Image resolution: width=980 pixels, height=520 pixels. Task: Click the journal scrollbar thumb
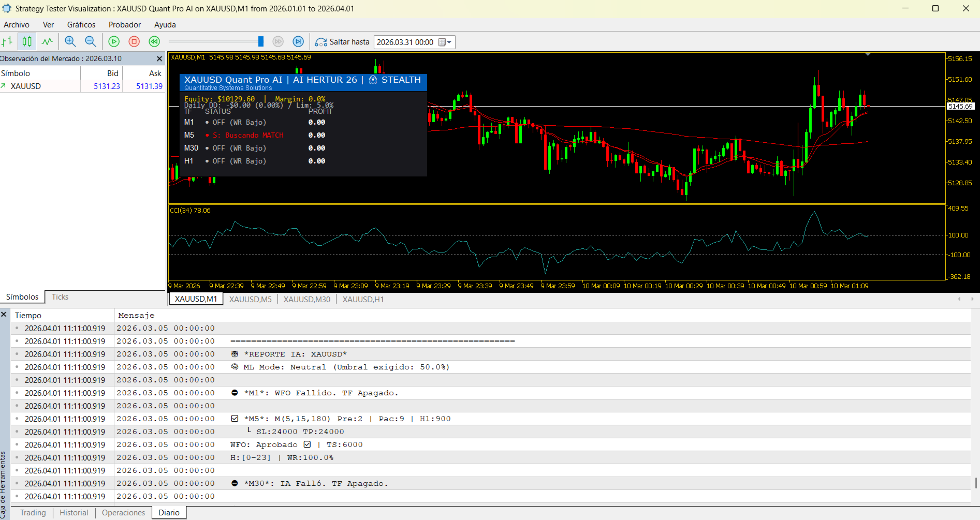[976, 482]
